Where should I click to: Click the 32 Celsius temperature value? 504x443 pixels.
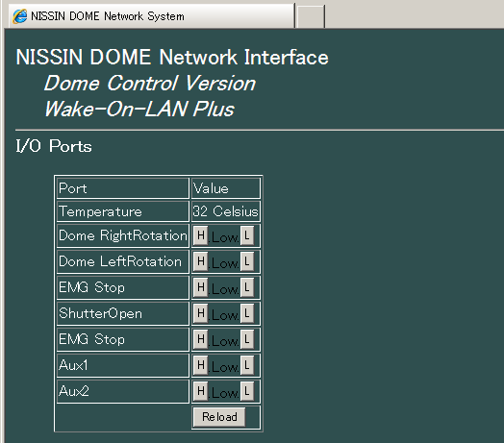point(226,211)
